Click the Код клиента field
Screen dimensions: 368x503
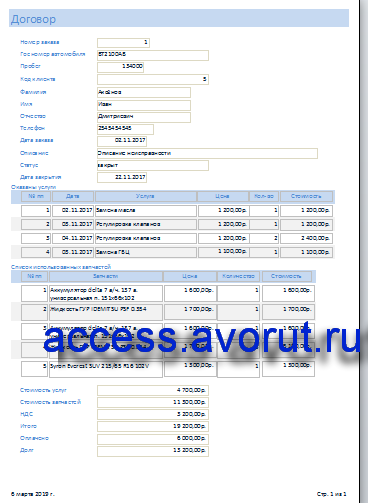153,79
